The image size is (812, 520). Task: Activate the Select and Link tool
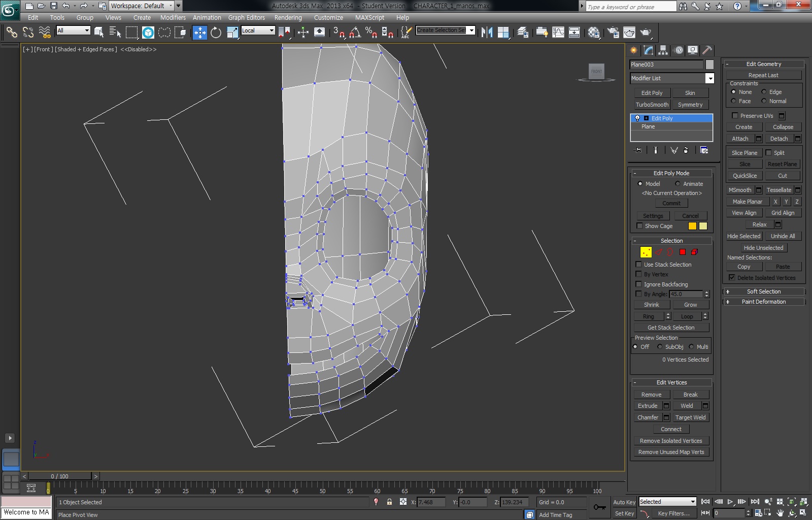pyautogui.click(x=11, y=32)
